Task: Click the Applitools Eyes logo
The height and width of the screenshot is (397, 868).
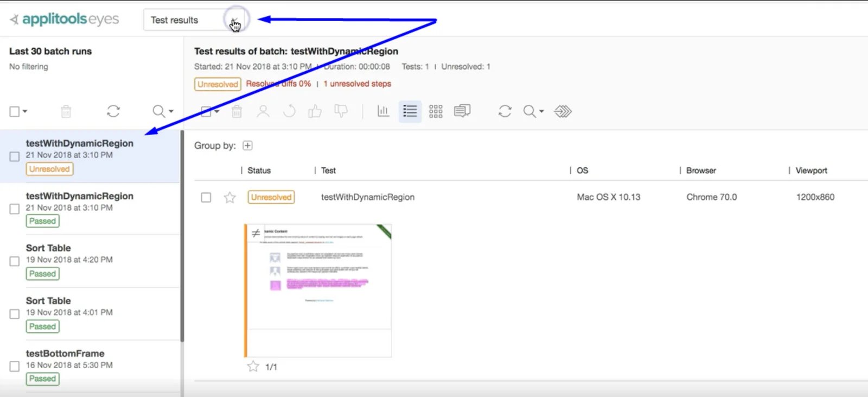Action: 65,19
